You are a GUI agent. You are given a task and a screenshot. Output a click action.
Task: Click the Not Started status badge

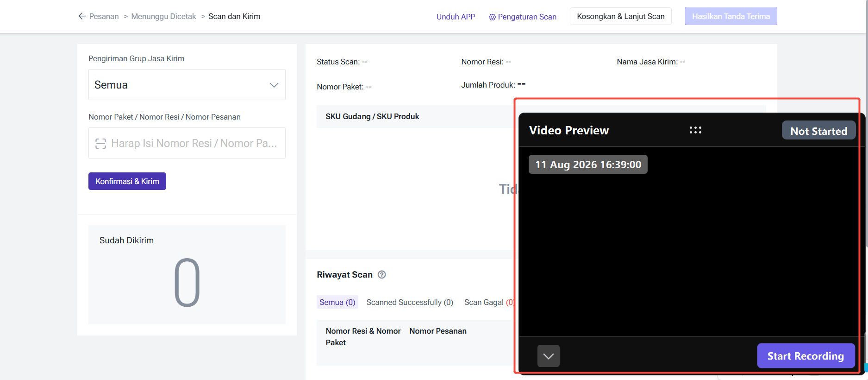coord(818,131)
